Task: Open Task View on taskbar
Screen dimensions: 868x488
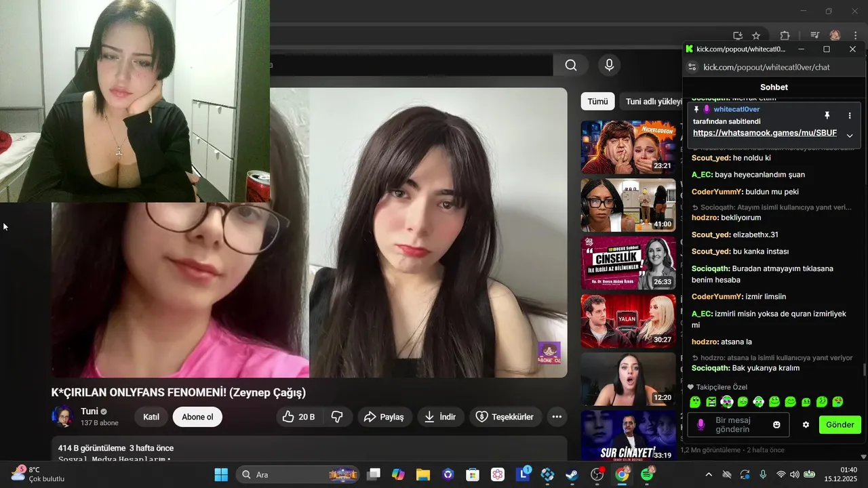Action: [374, 474]
